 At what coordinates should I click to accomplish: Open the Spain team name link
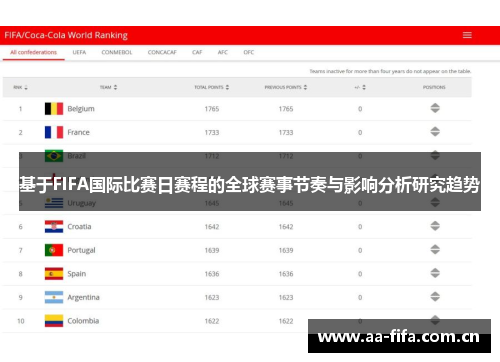tap(77, 274)
